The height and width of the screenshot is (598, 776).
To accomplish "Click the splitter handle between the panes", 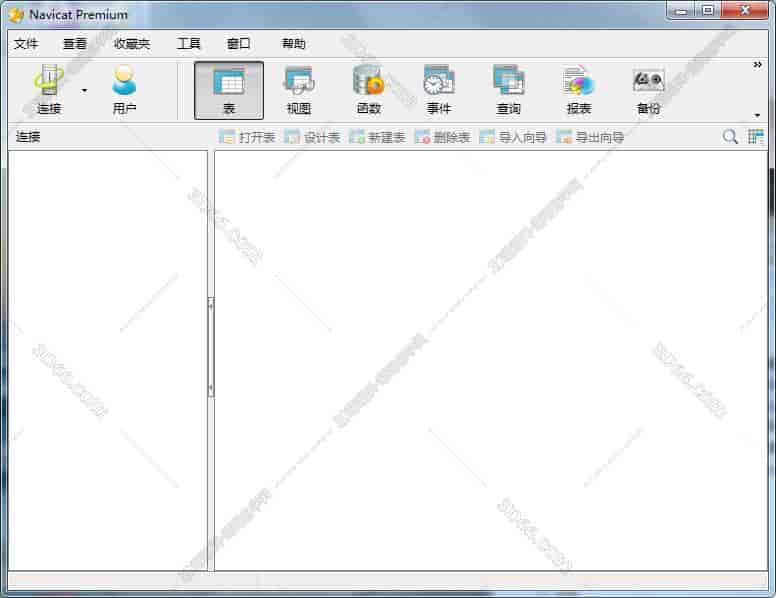I will (x=211, y=347).
